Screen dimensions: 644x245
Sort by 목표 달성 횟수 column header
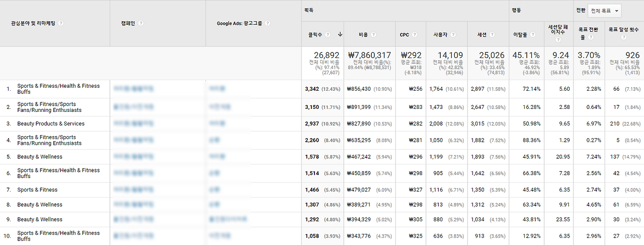tap(624, 30)
